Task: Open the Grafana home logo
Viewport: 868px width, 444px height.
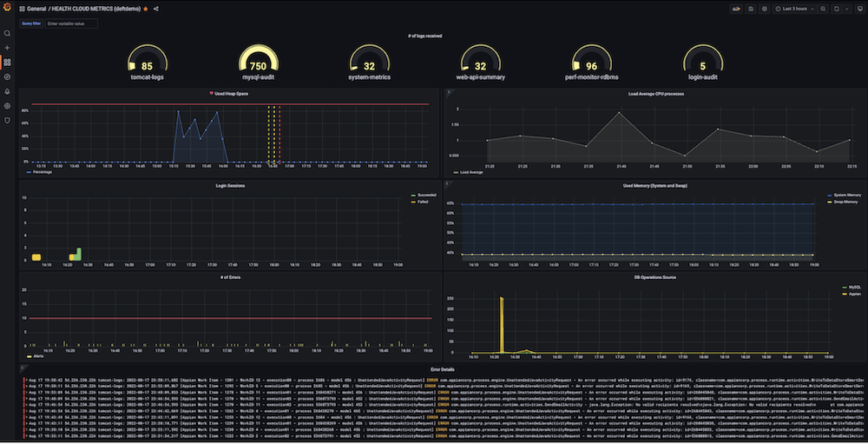Action: click(7, 7)
